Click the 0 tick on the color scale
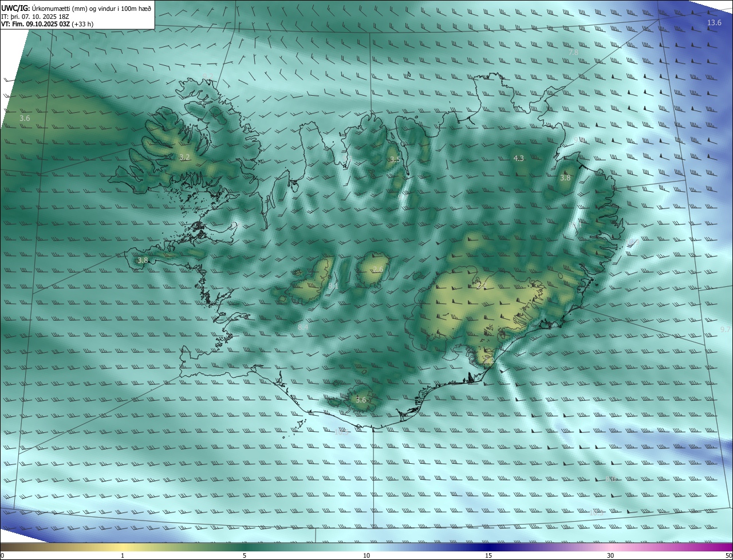Screen dimensions: 733x560 point(2,555)
